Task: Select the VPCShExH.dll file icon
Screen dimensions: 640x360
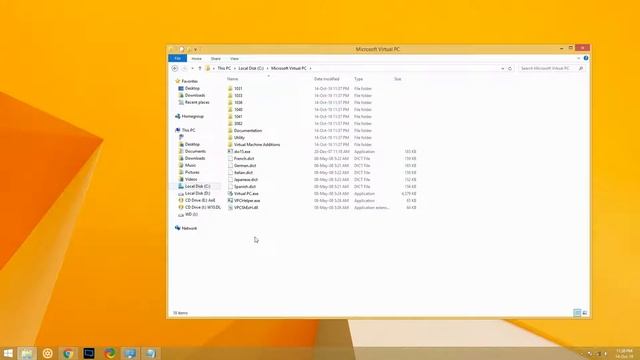Action: [x=230, y=207]
